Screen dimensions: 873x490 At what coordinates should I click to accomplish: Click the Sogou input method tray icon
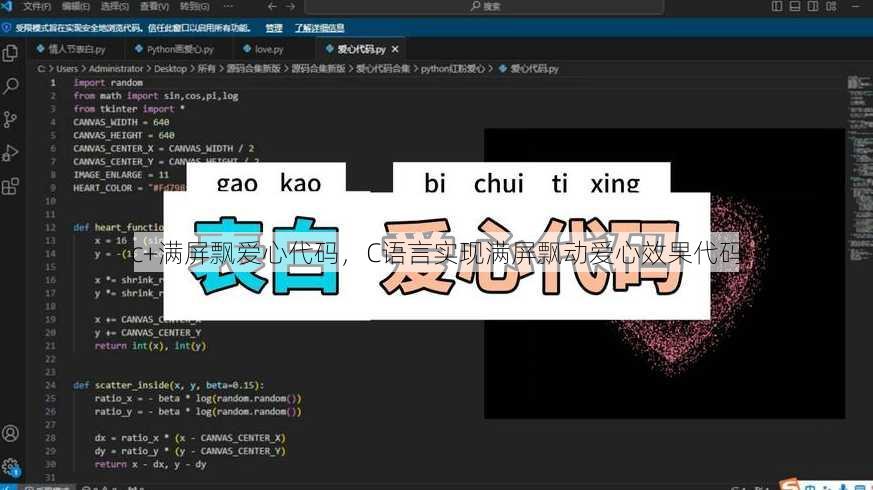coord(789,484)
